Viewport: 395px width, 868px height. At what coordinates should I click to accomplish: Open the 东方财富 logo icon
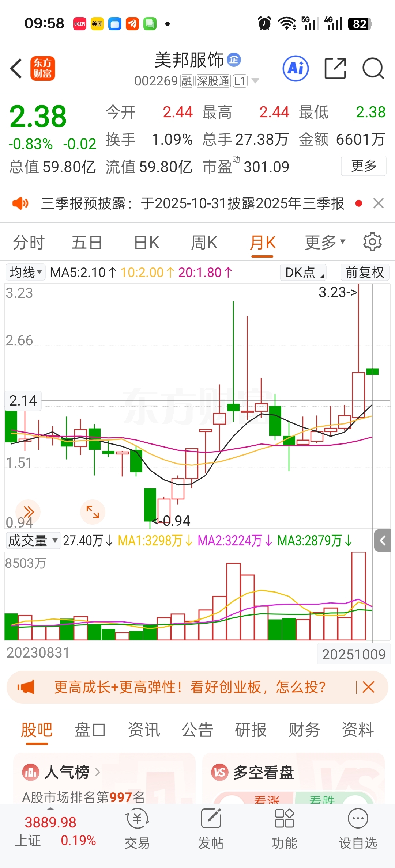coord(42,68)
